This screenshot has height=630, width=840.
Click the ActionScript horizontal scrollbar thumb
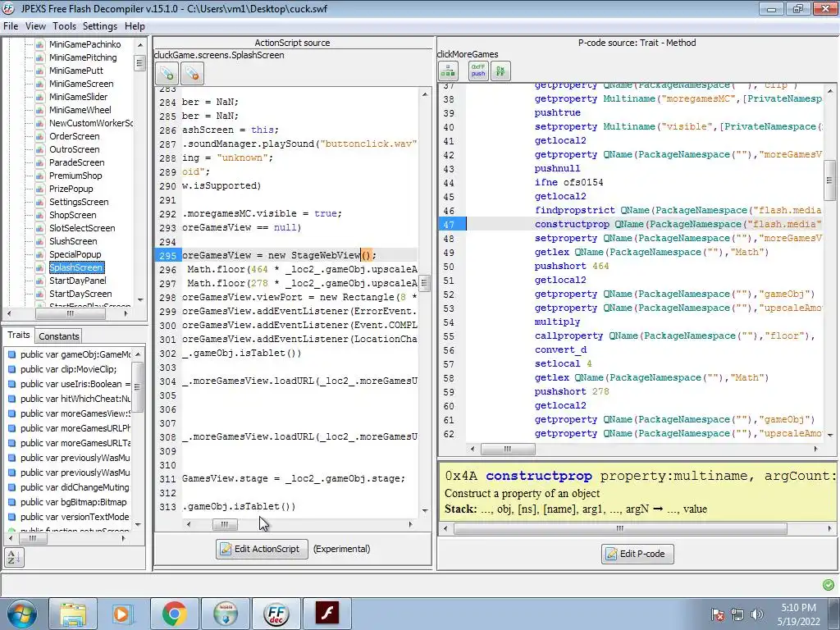[x=225, y=524]
